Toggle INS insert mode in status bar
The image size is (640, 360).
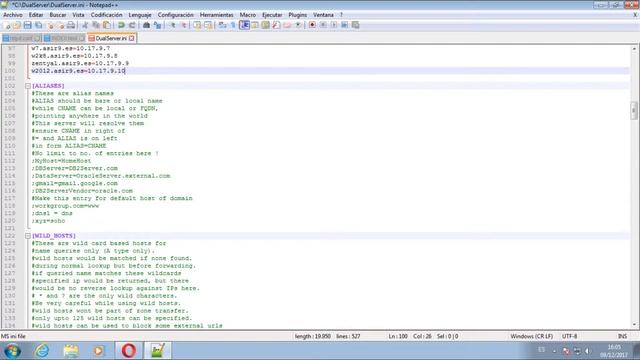[x=622, y=336]
